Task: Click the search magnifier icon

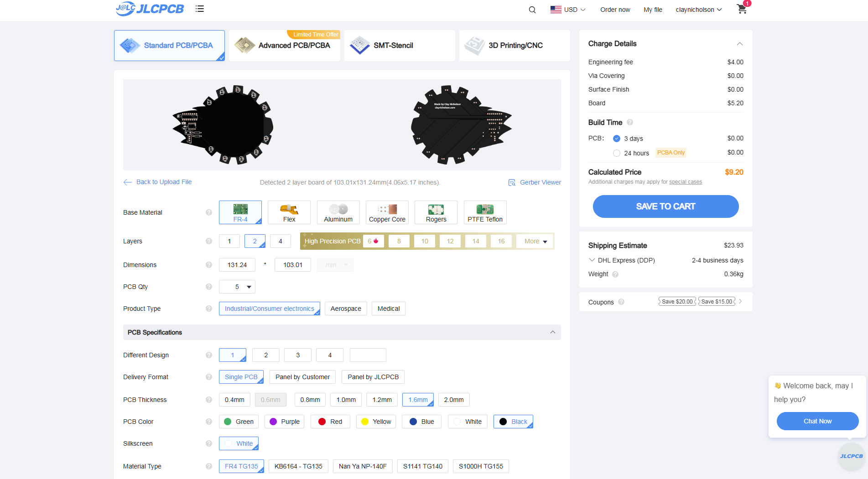Action: tap(532, 10)
